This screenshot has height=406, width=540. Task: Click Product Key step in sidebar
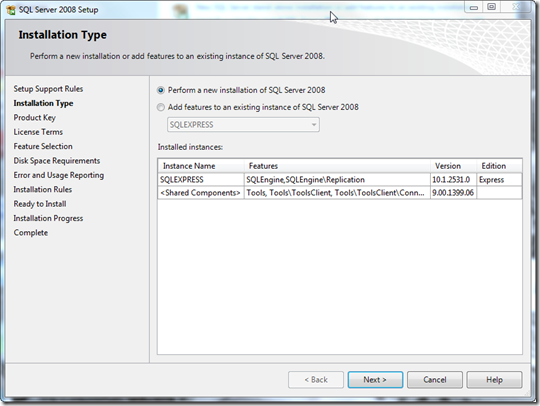pyautogui.click(x=34, y=118)
